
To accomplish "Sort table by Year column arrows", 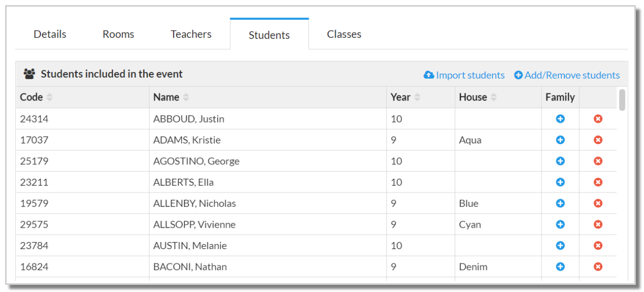I will (x=417, y=98).
